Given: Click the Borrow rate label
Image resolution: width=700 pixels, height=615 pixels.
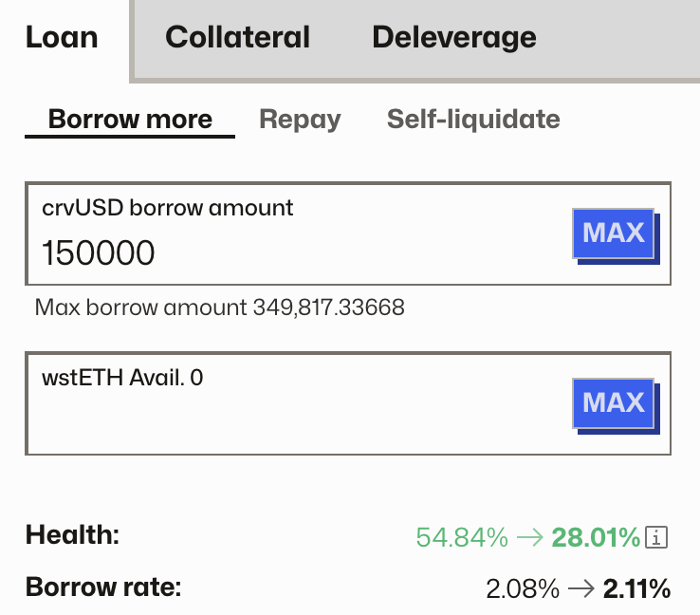Looking at the screenshot, I should 102,587.
